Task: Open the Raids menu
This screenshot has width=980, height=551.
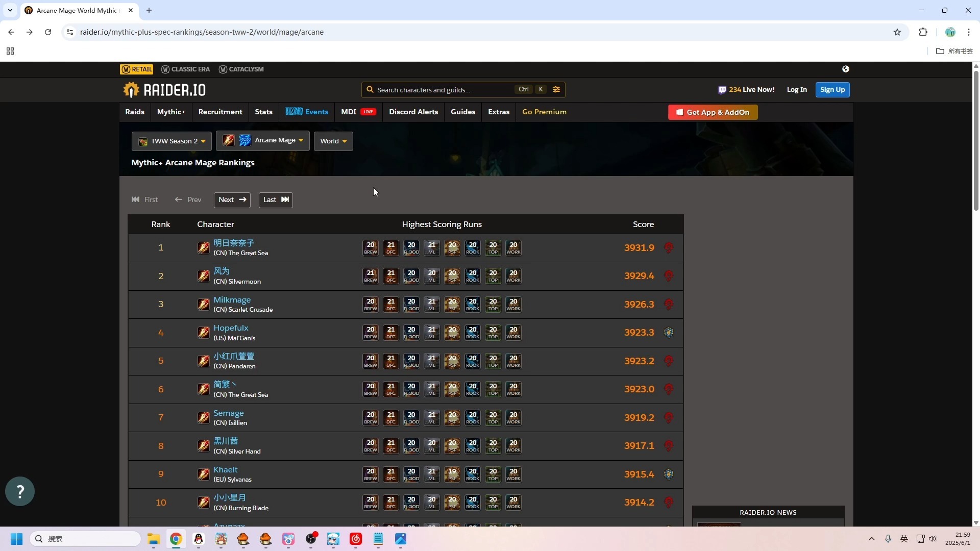Action: click(135, 112)
